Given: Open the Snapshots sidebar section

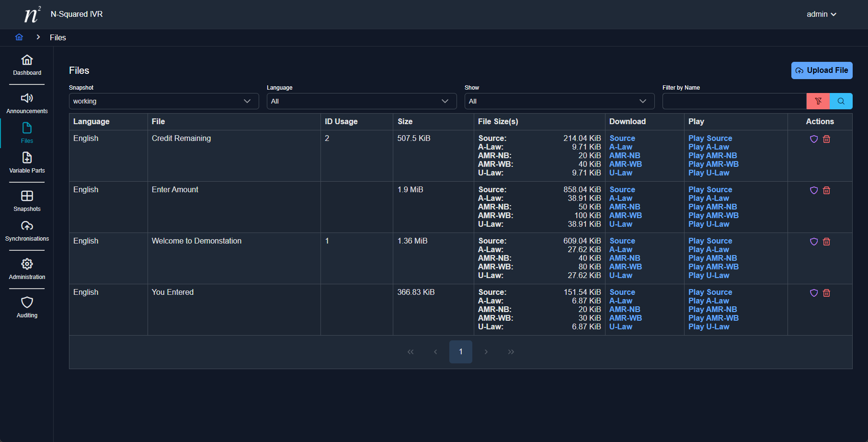Looking at the screenshot, I should point(27,201).
